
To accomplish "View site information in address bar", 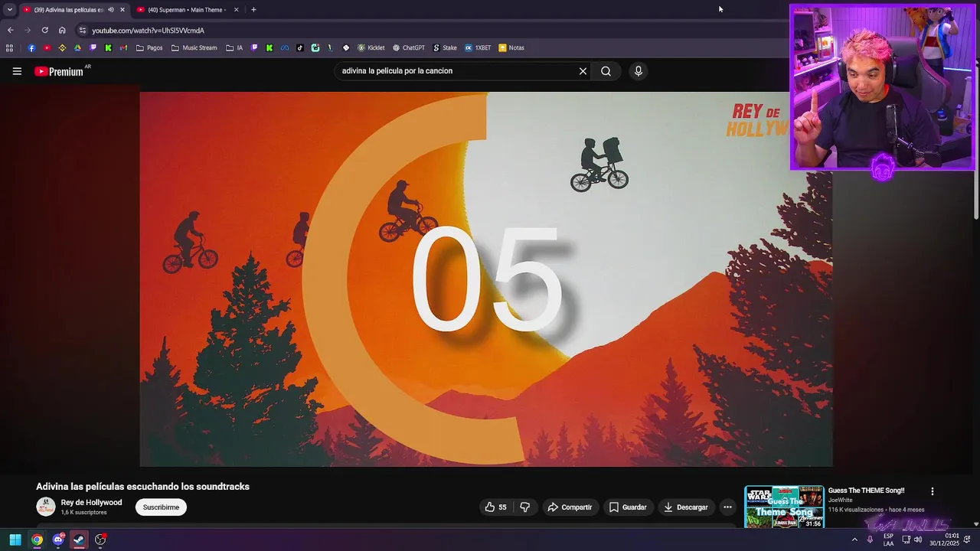I will [x=83, y=31].
